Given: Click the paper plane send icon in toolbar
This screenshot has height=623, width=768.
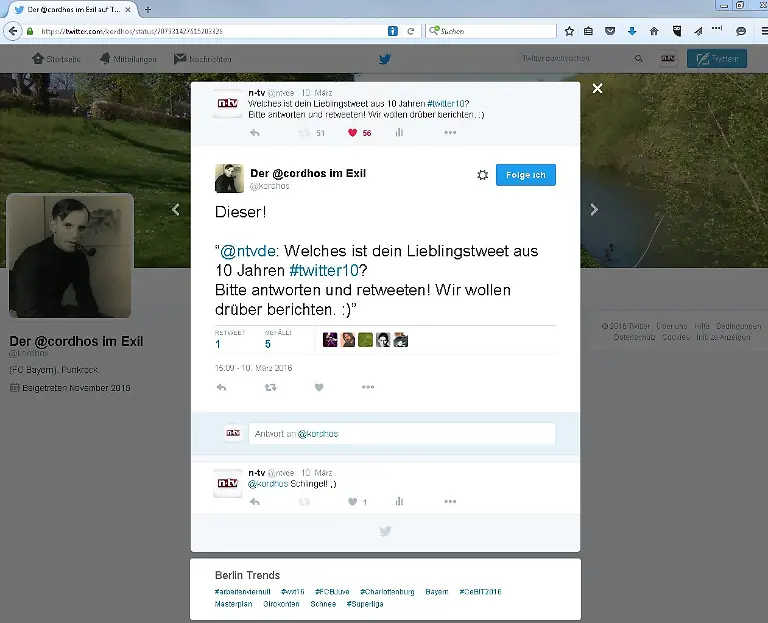Looking at the screenshot, I should pos(698,31).
